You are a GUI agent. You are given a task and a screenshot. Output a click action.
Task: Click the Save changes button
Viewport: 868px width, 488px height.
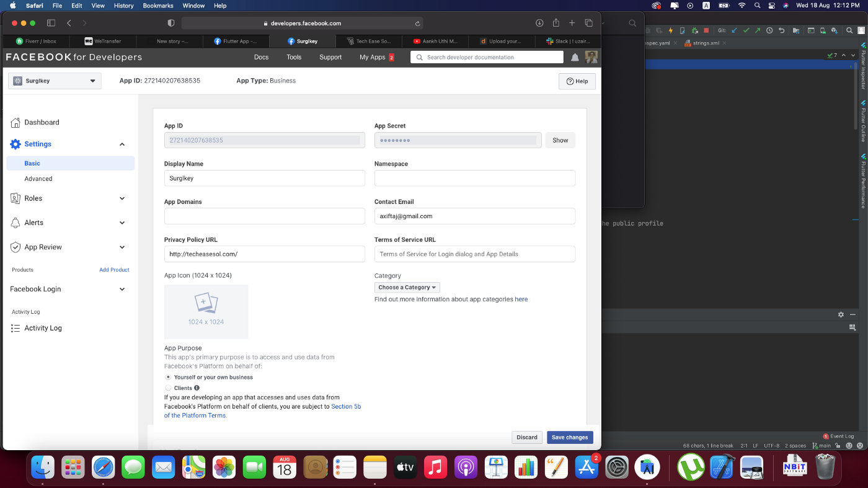[570, 437]
